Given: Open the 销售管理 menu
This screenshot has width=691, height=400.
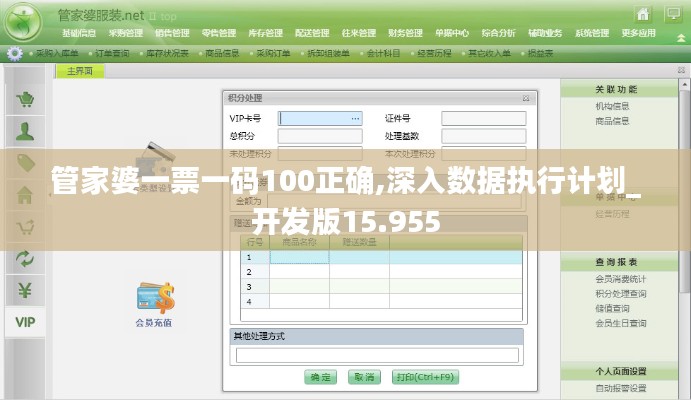Looking at the screenshot, I should click(172, 33).
